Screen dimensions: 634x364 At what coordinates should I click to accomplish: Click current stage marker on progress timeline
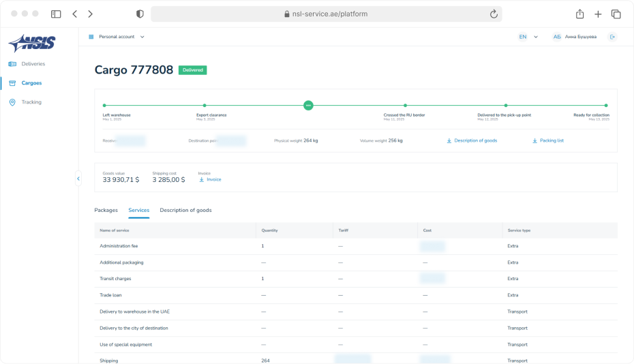pos(308,106)
